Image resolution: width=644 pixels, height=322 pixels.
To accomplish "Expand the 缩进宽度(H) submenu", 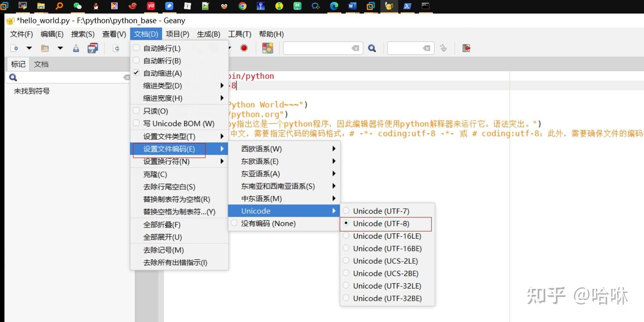I will [179, 98].
